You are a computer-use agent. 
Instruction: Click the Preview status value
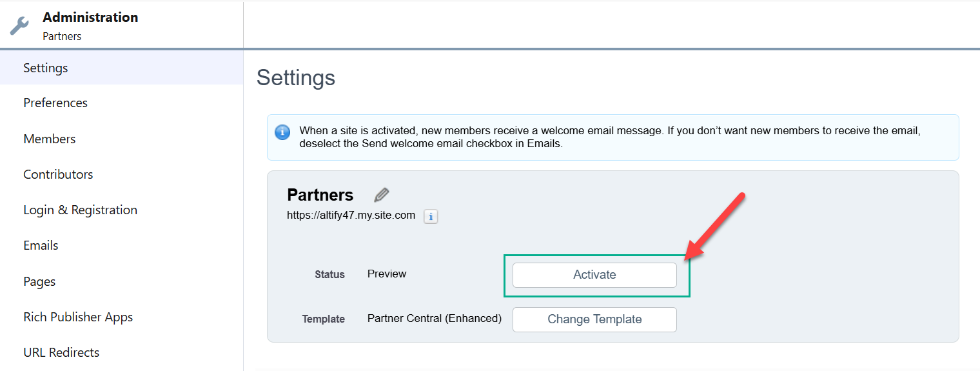pyautogui.click(x=387, y=274)
